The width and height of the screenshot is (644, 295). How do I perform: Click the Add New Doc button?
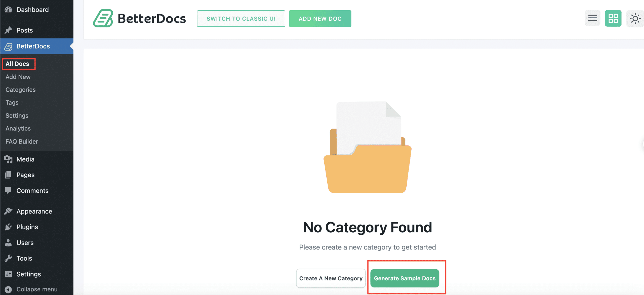pos(320,18)
